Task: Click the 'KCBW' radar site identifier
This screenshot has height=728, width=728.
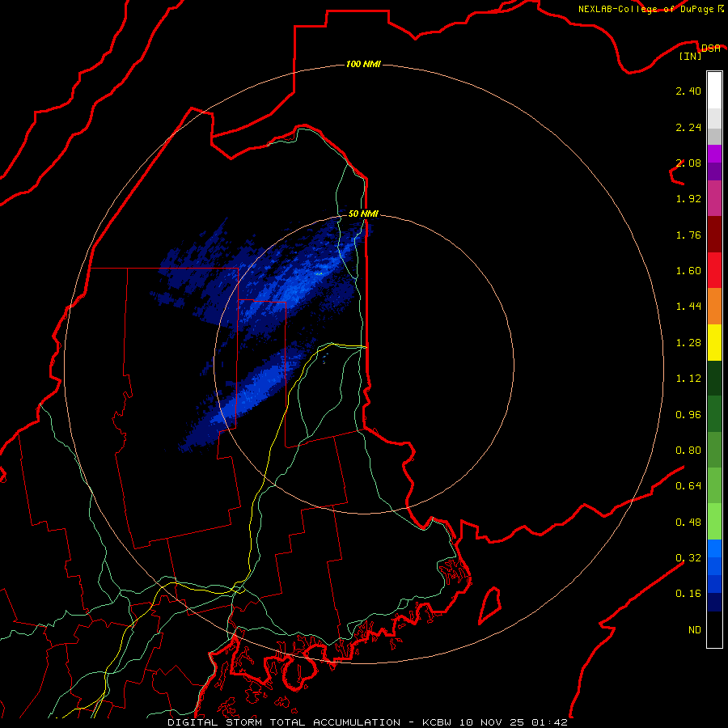Action: pos(437,722)
